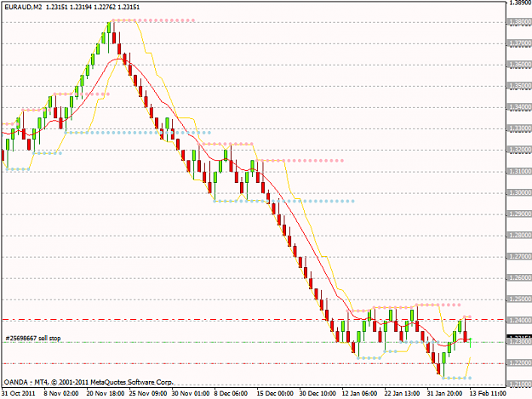The image size is (532, 399).
Task: Click the 1.36000 price axis label
Action: pos(519,65)
